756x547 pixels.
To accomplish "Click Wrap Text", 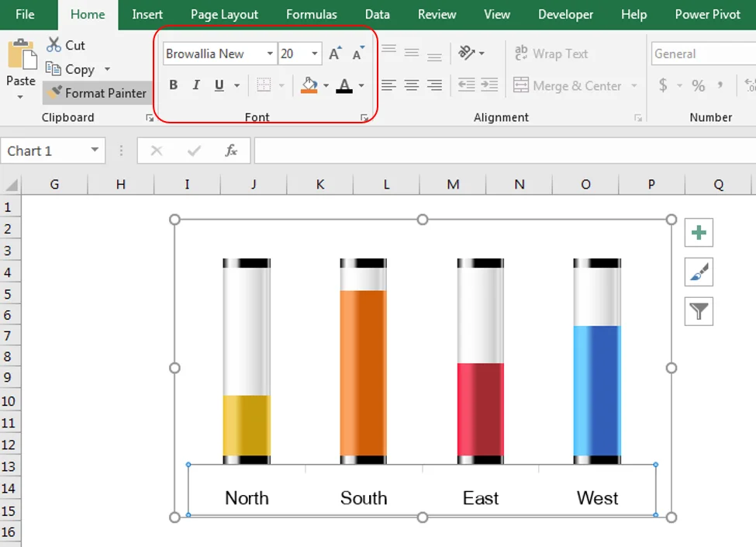I will (551, 54).
